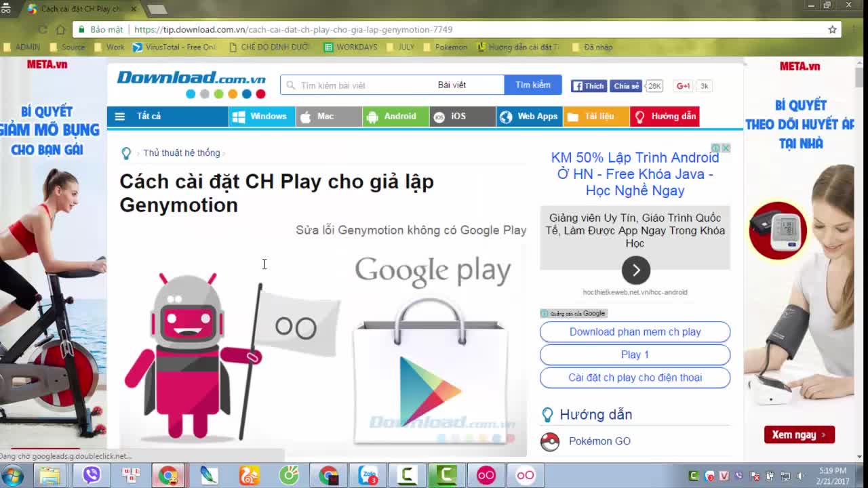Click the lightbulb breadcrumb icon

click(x=126, y=153)
